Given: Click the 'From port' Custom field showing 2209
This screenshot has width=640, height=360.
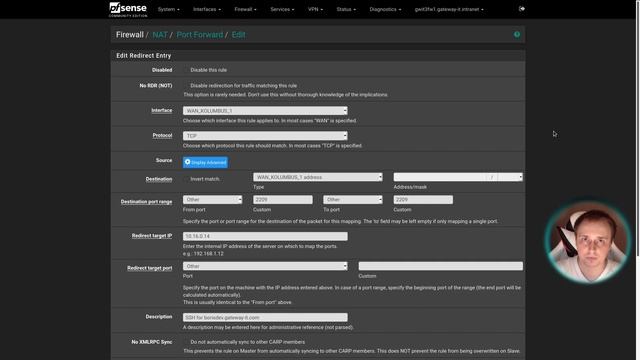Looking at the screenshot, I should 283,200.
